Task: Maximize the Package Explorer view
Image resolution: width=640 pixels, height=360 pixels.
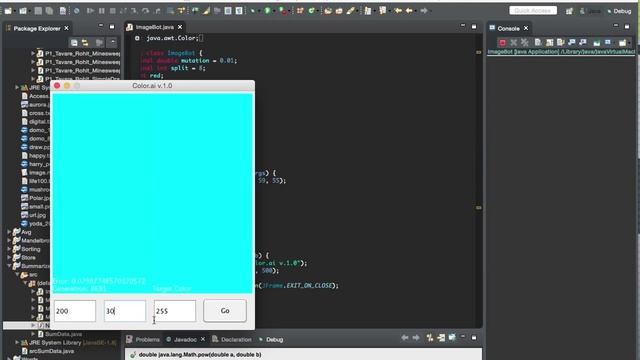Action: point(112,27)
